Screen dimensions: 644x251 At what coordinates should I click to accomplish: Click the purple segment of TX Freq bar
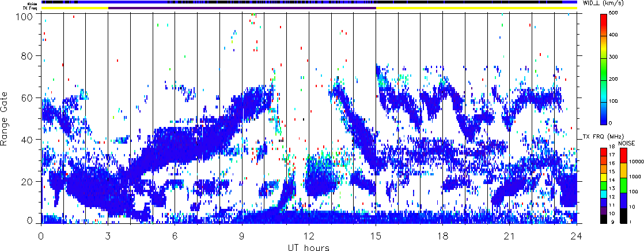(x=242, y=8)
